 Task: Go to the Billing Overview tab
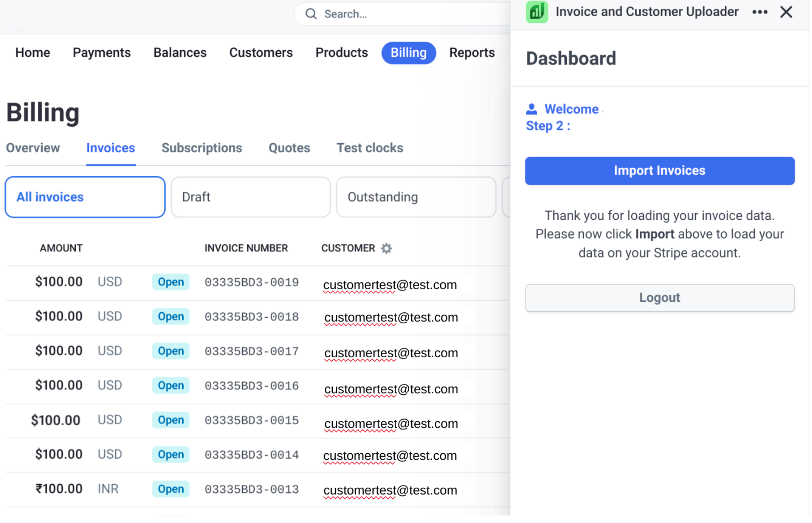[33, 148]
